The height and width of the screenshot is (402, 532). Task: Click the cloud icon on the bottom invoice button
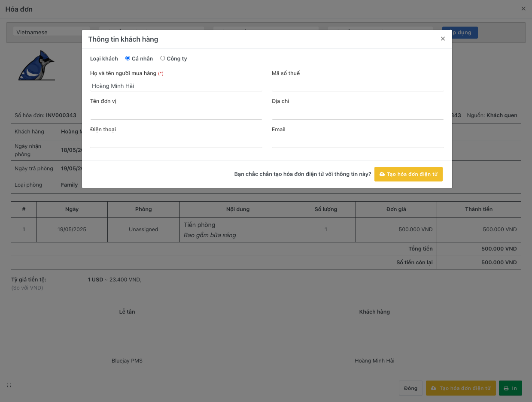tap(434, 388)
